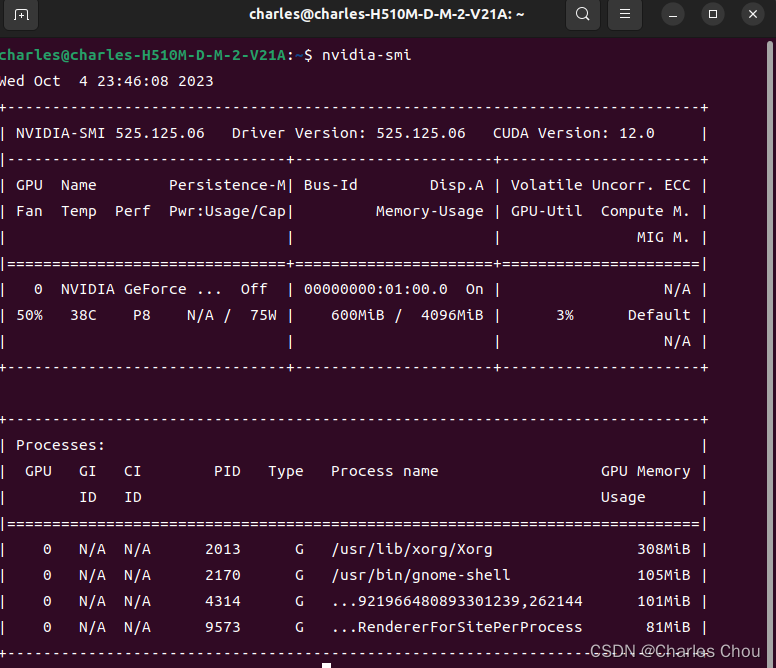Click the bus id 00000000:01:00.0
The width and height of the screenshot is (776, 668).
click(376, 289)
